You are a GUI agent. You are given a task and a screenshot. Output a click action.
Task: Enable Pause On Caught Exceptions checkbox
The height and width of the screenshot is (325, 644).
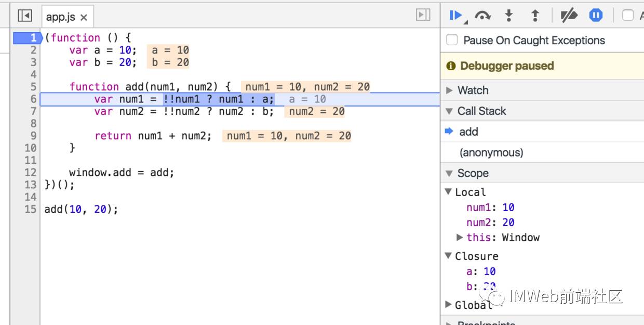pyautogui.click(x=452, y=40)
